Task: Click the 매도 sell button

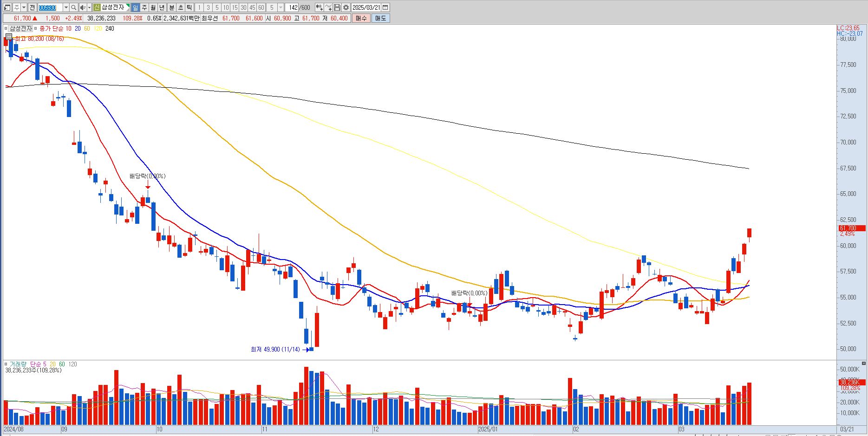Action: point(380,18)
